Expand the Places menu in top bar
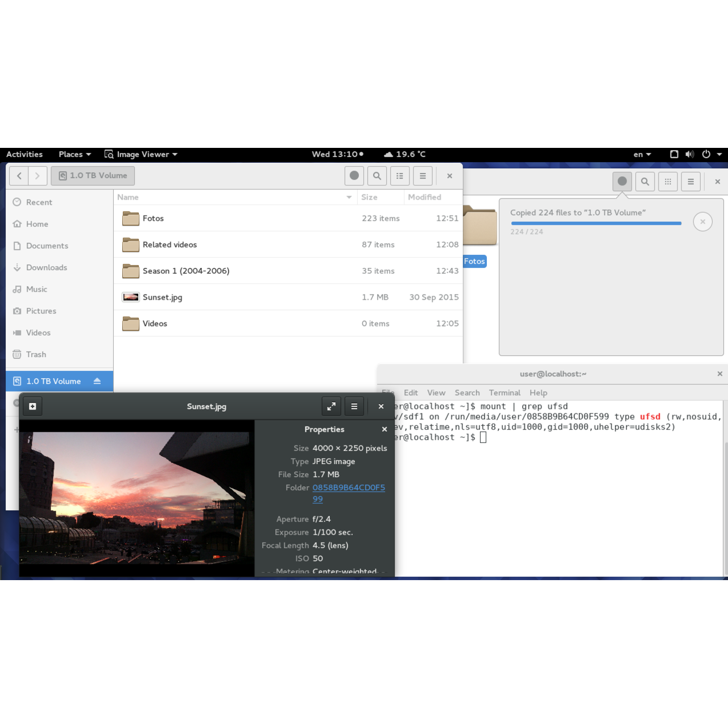 (x=75, y=154)
